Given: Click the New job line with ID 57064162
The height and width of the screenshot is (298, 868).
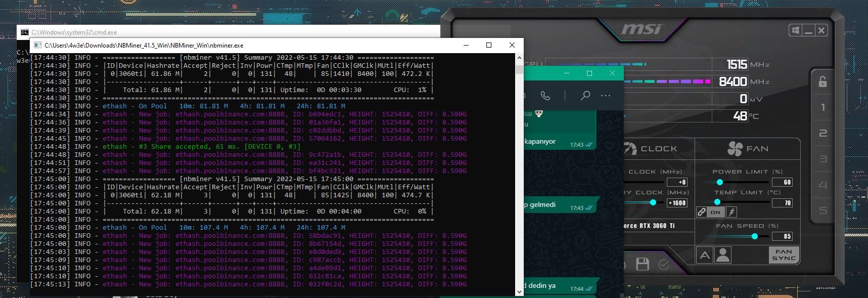Looking at the screenshot, I should (285, 139).
